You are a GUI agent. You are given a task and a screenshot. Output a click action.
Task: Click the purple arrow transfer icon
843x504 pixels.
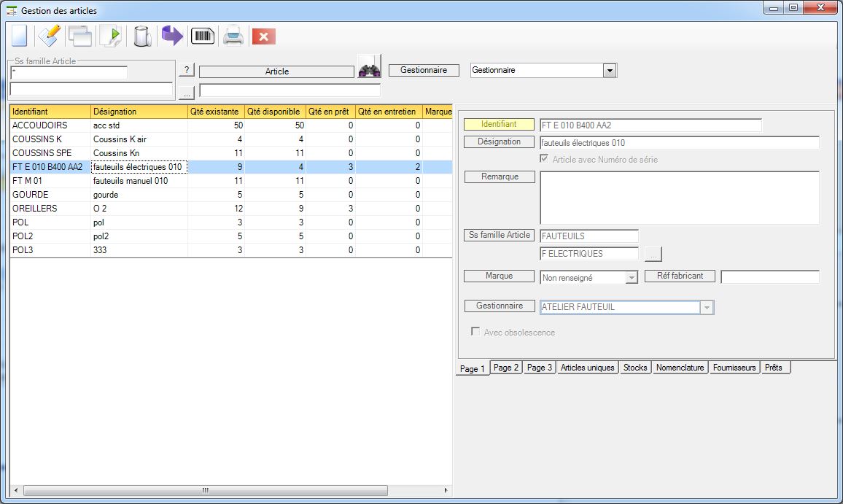172,36
